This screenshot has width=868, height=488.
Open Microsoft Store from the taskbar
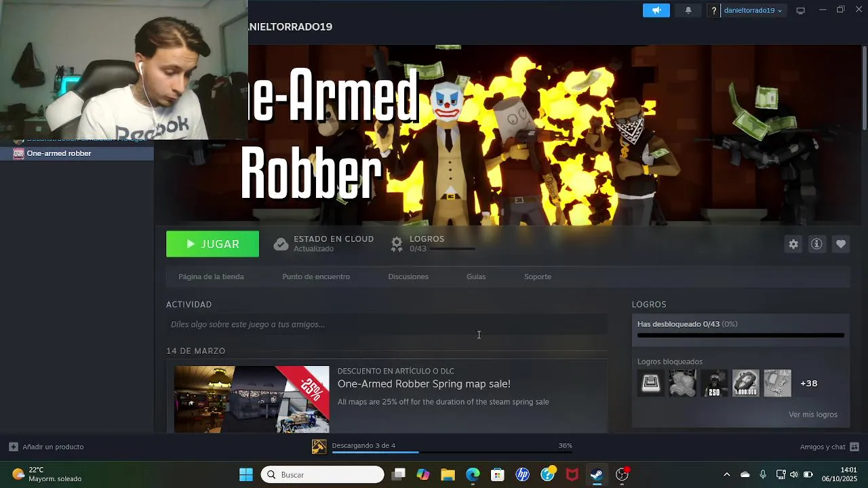(x=498, y=474)
